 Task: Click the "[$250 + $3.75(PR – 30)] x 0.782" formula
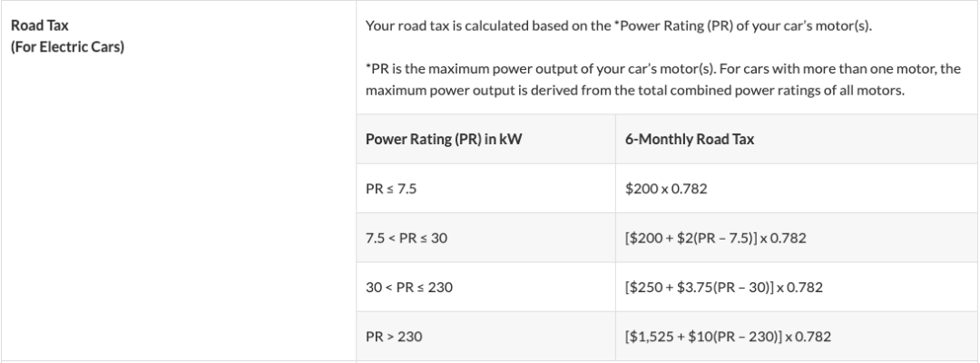(x=720, y=289)
